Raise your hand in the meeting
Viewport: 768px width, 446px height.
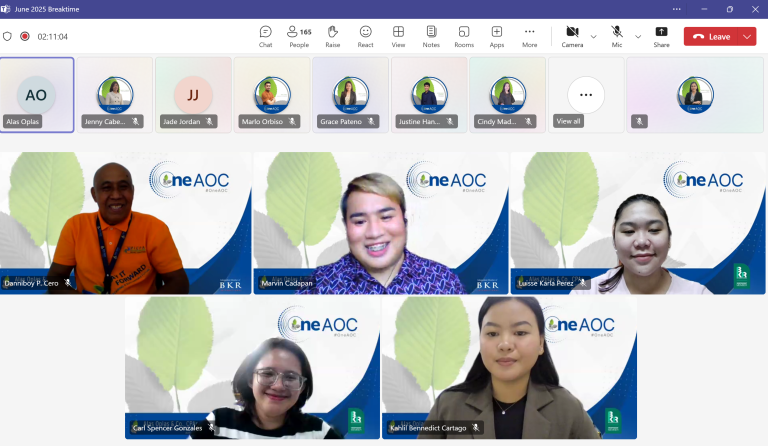(332, 36)
